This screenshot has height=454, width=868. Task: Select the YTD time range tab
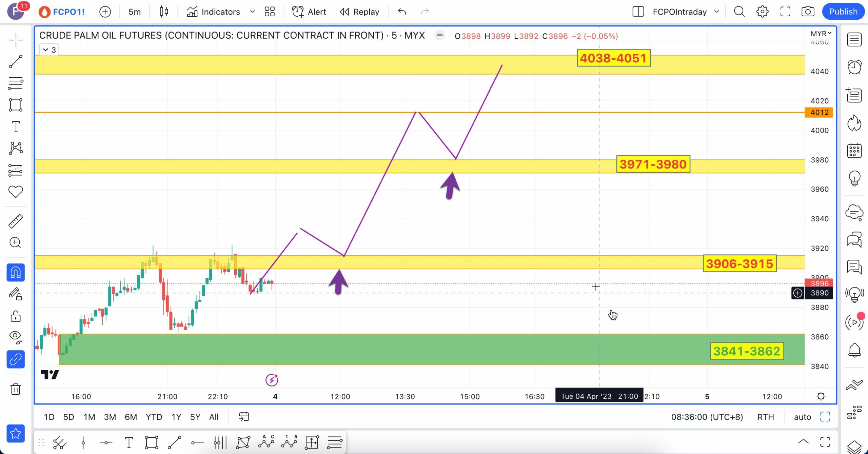tap(154, 417)
